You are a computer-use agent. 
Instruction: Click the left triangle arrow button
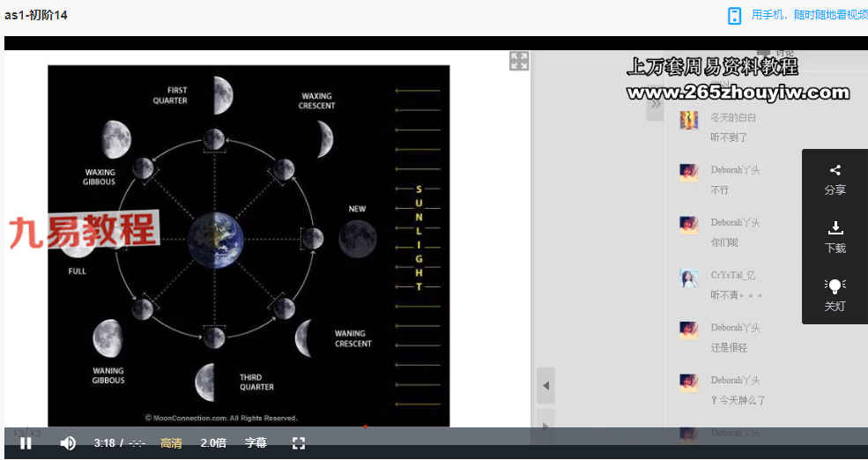pyautogui.click(x=545, y=386)
